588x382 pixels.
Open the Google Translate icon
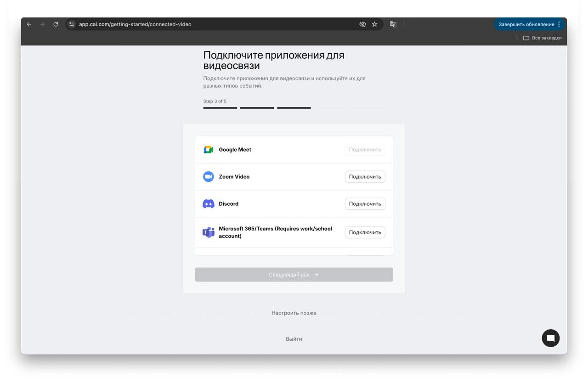click(393, 24)
